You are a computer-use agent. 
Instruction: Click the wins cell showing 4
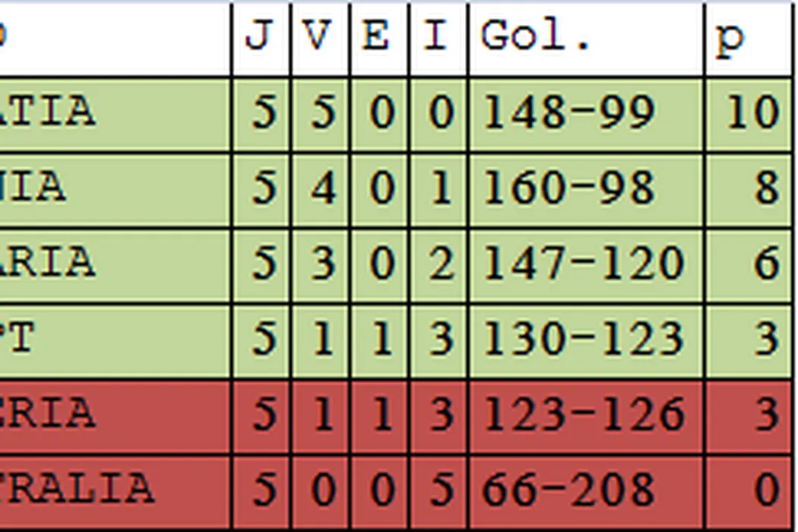click(320, 188)
